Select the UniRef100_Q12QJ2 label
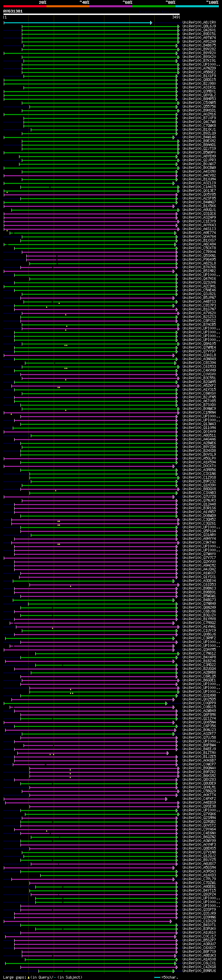Viewport: 222px width, 980px height. (x=199, y=856)
